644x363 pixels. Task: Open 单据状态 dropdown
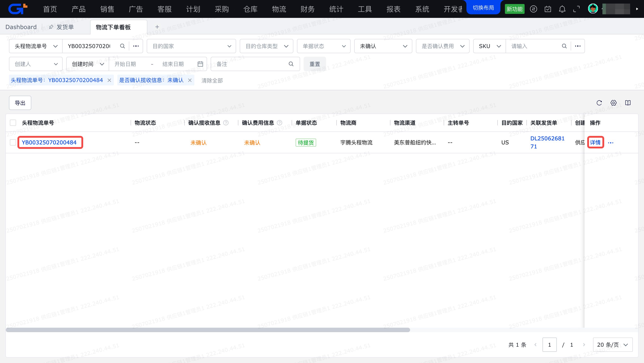(324, 46)
